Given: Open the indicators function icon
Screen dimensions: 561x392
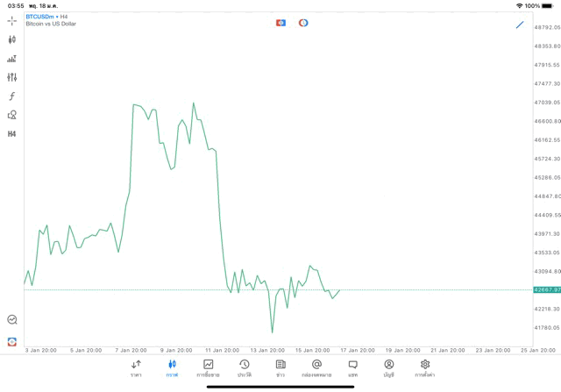Looking at the screenshot, I should pyautogui.click(x=12, y=96).
